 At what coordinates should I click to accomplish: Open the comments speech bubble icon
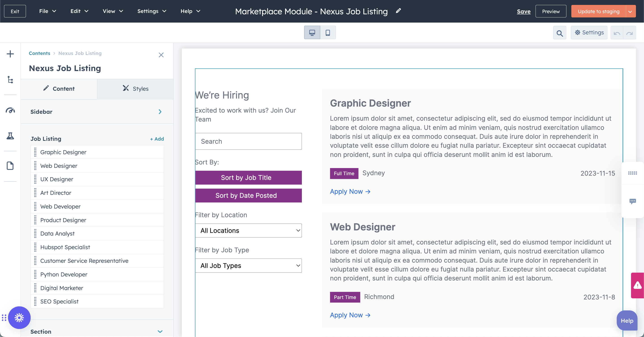[633, 201]
